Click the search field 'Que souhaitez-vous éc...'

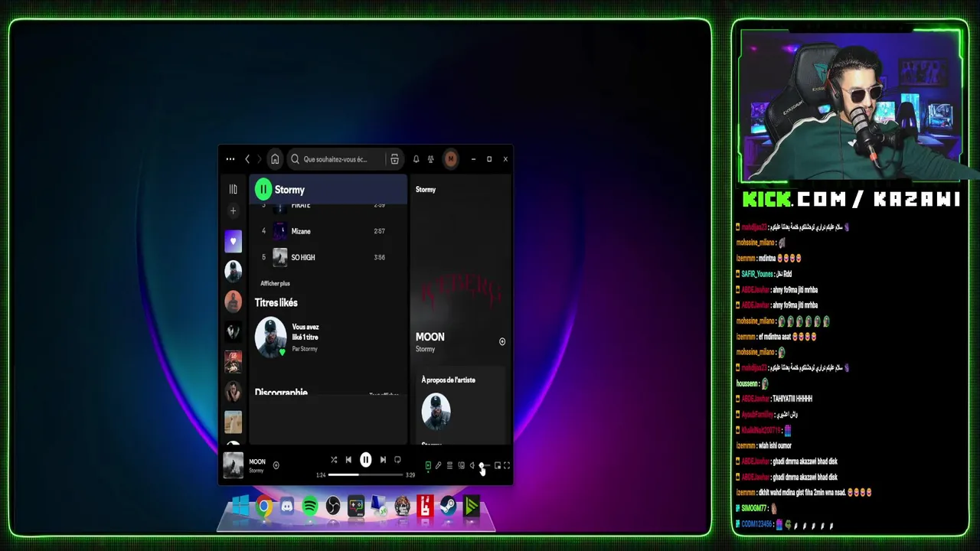tap(335, 159)
